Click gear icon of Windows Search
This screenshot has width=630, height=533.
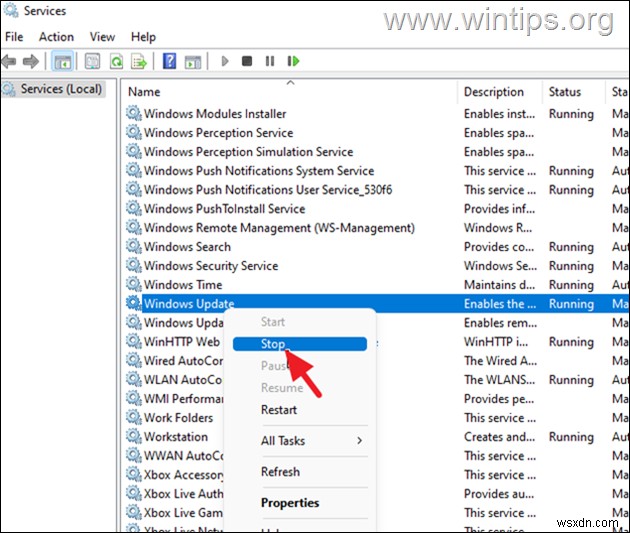133,246
